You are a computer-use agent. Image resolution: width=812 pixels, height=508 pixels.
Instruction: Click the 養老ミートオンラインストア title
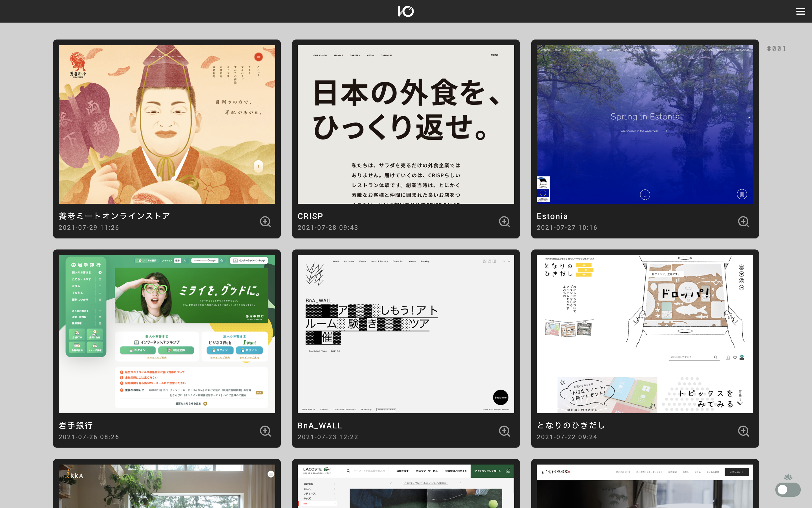click(114, 216)
